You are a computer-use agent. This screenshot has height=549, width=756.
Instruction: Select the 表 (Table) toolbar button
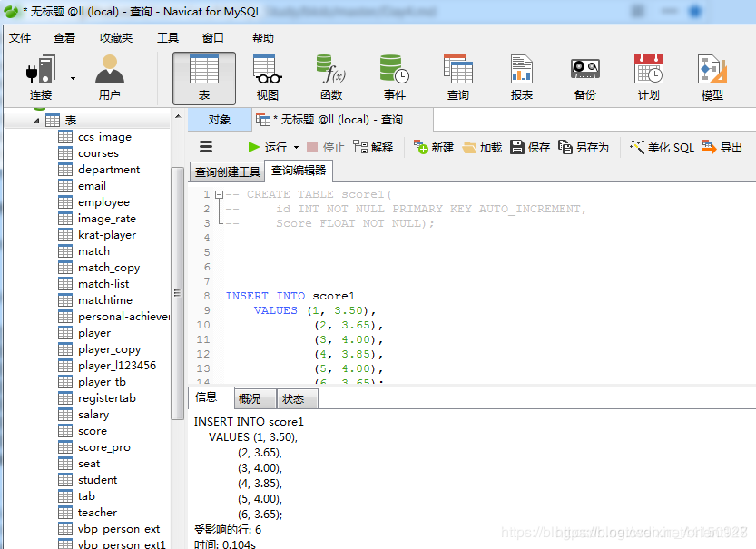[204, 78]
